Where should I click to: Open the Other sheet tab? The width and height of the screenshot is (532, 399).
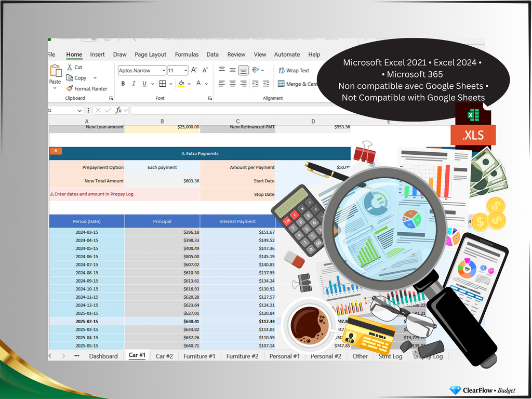tap(360, 356)
